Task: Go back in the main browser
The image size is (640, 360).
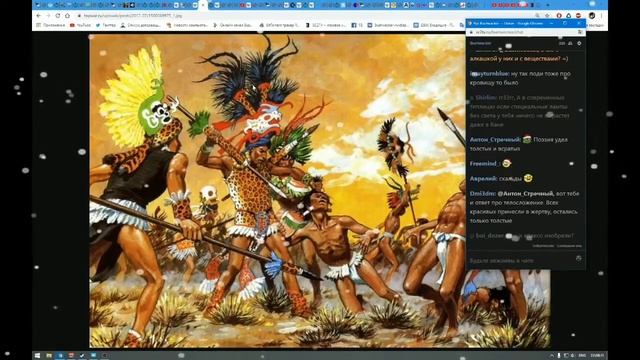Action: click(39, 16)
